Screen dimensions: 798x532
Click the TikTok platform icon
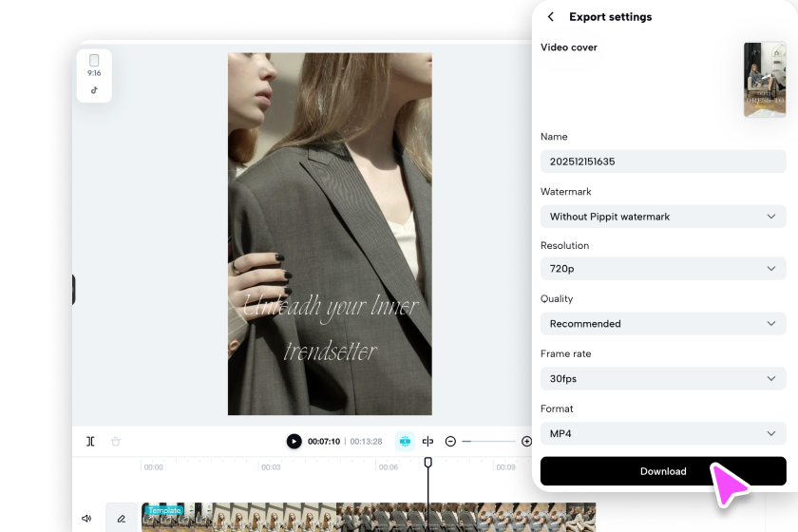coord(94,90)
